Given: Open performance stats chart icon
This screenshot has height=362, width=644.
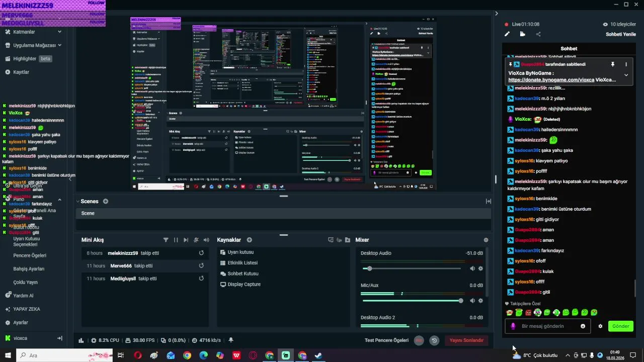Looking at the screenshot, I should pyautogui.click(x=81, y=340).
